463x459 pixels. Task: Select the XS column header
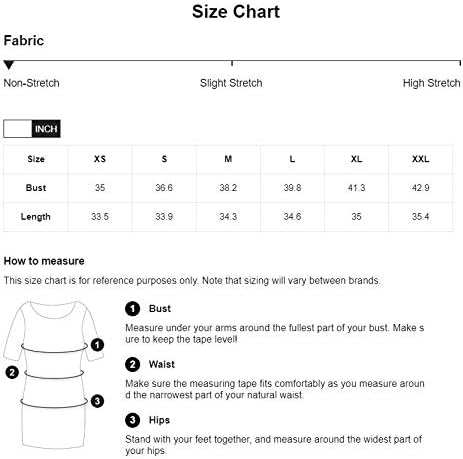(x=100, y=159)
